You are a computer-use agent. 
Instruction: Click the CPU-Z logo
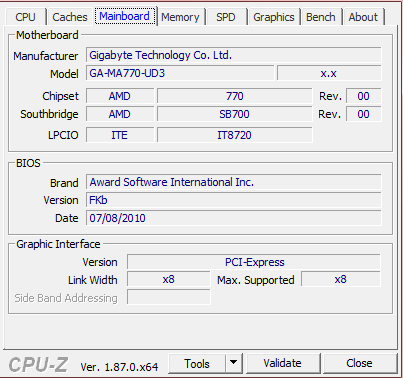pyautogui.click(x=38, y=365)
